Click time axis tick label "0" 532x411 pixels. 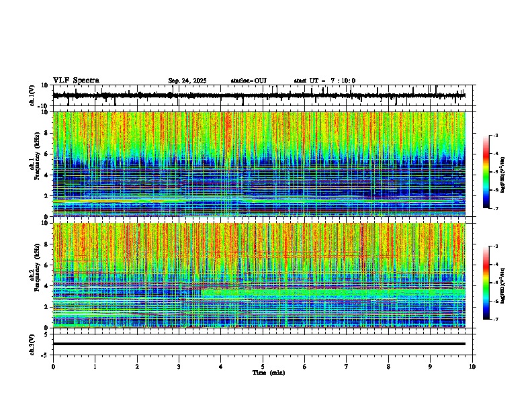pyautogui.click(x=53, y=367)
